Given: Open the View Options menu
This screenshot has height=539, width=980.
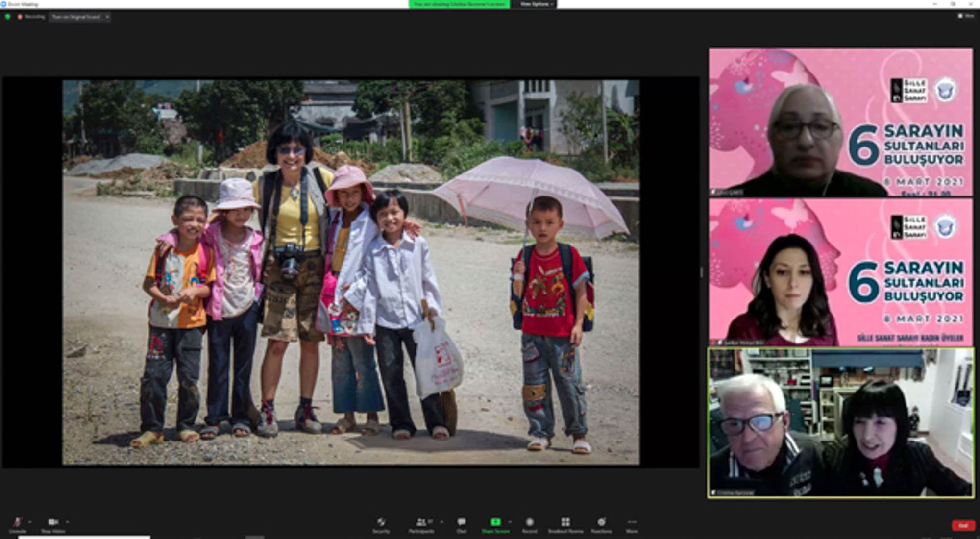Looking at the screenshot, I should (x=536, y=4).
